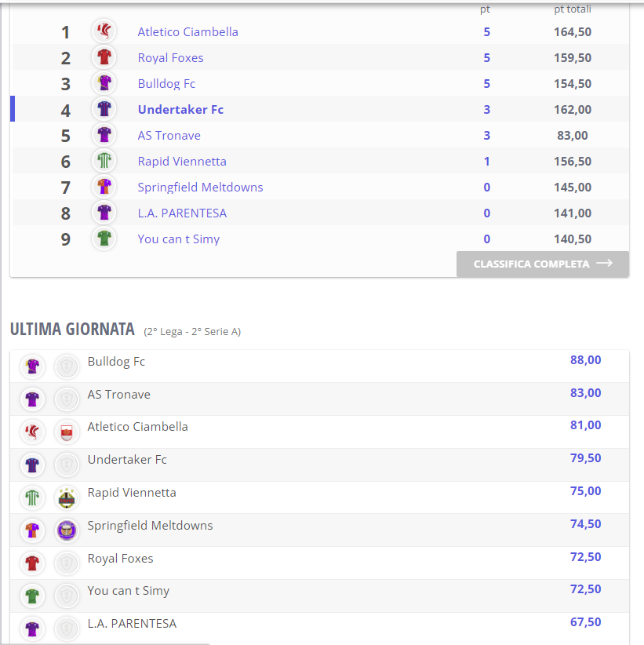The width and height of the screenshot is (644, 645).
Task: Click Undertaker Fc name in Ultima Giornata
Action: [x=127, y=460]
